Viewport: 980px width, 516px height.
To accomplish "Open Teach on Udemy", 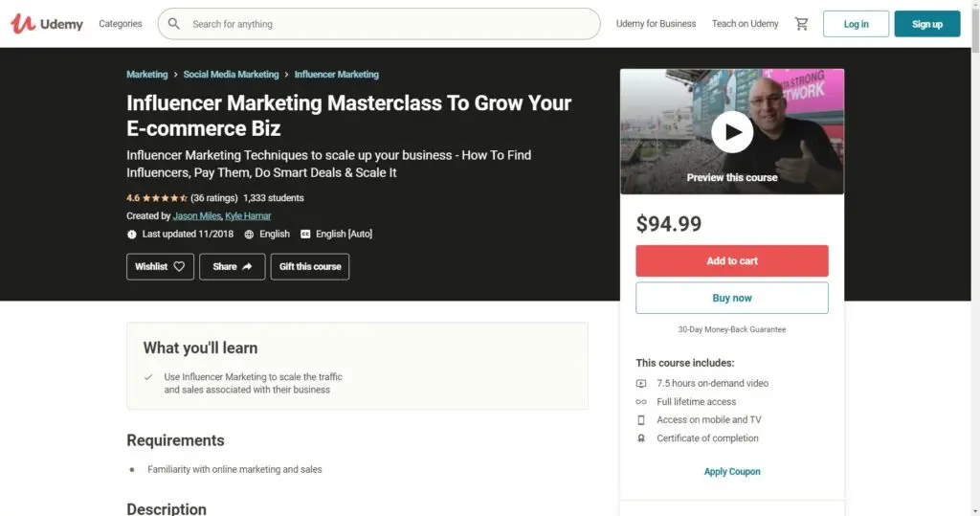I will [x=745, y=24].
